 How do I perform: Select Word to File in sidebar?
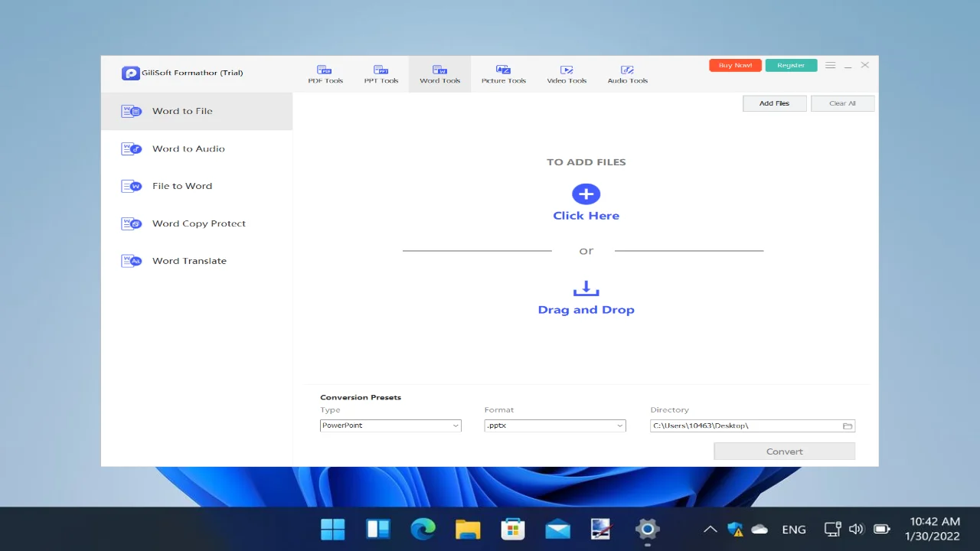(x=197, y=111)
